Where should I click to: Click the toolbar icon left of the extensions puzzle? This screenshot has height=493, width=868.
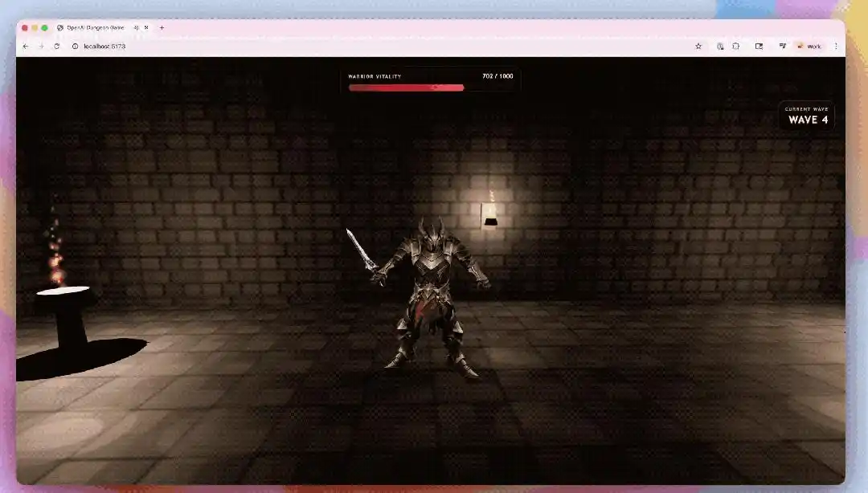720,47
